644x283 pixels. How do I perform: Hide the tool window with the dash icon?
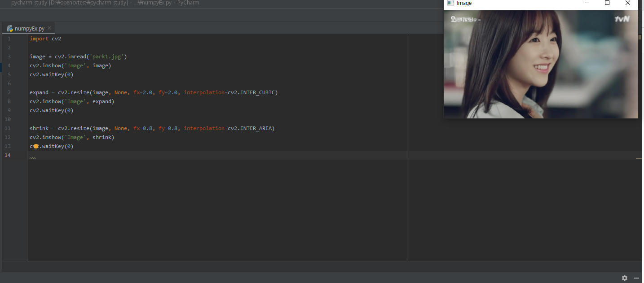pos(636,278)
